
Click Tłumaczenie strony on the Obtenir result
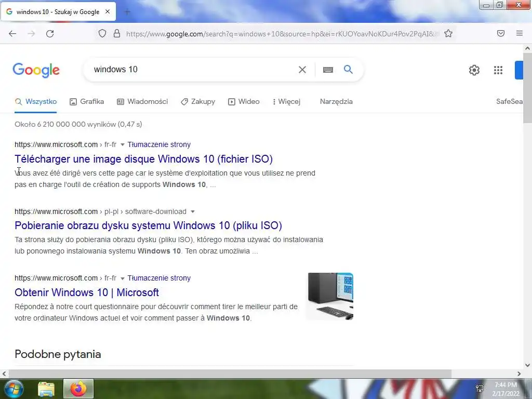[159, 278]
